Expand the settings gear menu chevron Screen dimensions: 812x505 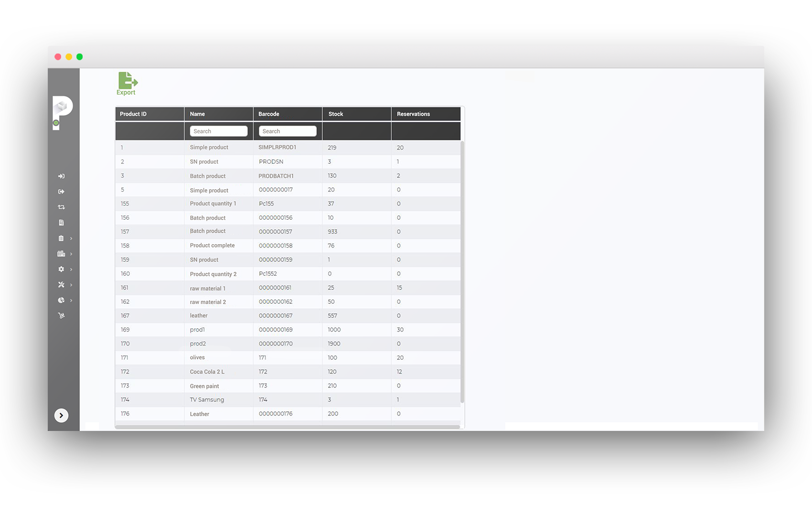[71, 269]
